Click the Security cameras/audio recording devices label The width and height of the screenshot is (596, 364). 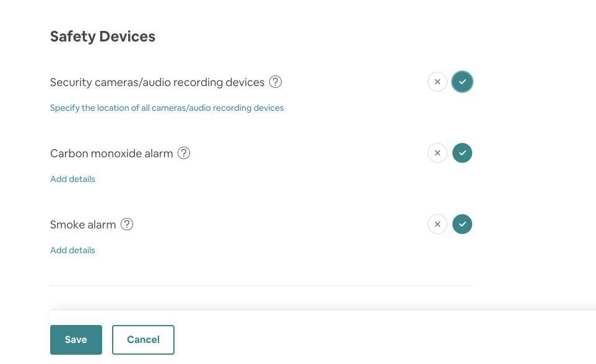point(157,82)
